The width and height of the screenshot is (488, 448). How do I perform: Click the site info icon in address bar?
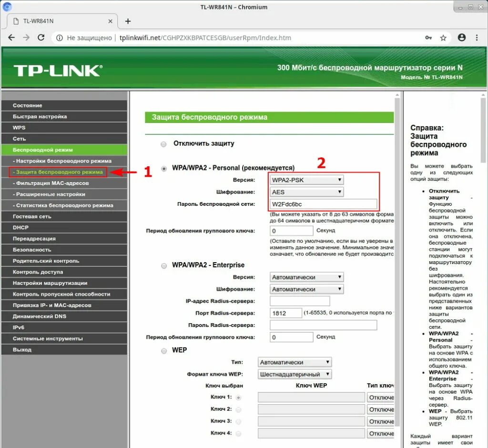(60, 38)
